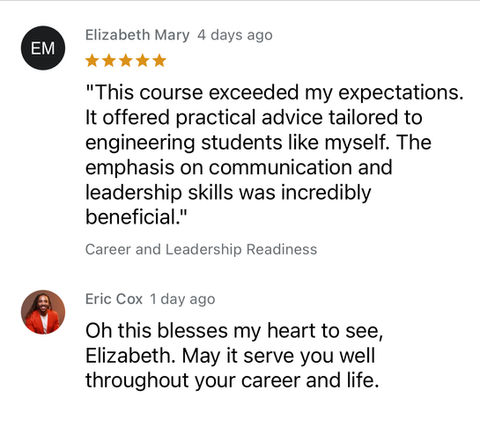The image size is (480, 434).
Task: Click 'engineering students' line in the review
Action: (258, 143)
